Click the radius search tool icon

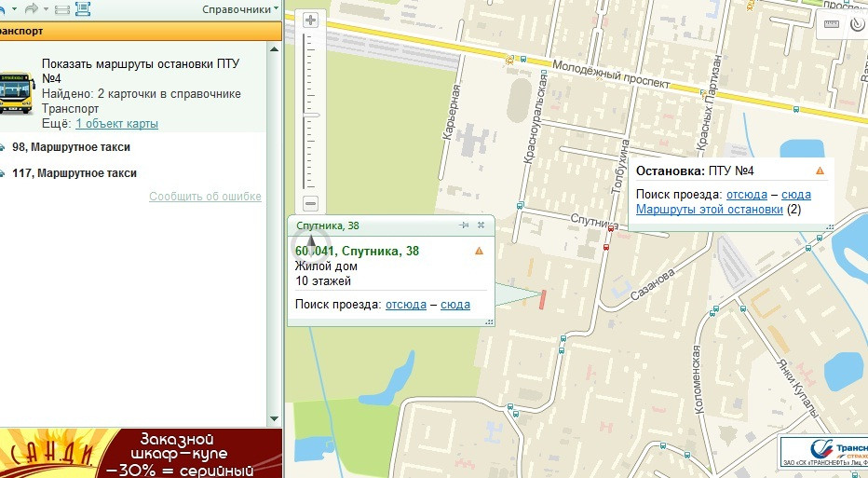click(x=858, y=24)
